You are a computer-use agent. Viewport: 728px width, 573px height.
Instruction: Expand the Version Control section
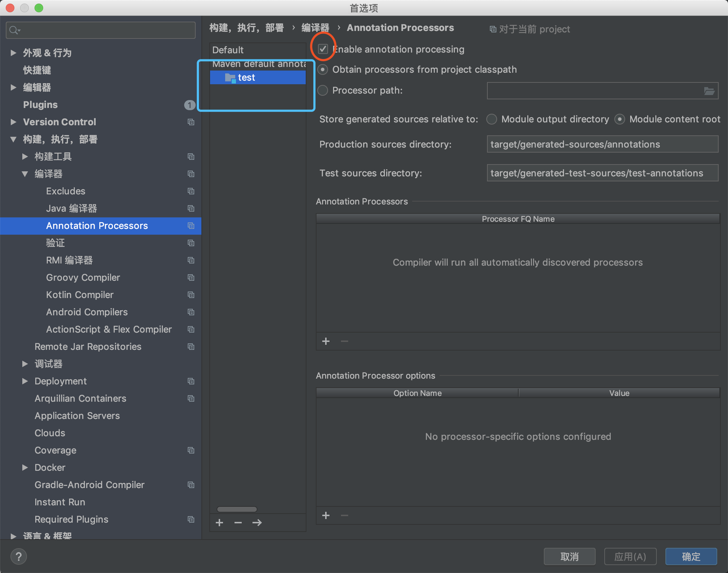point(13,122)
